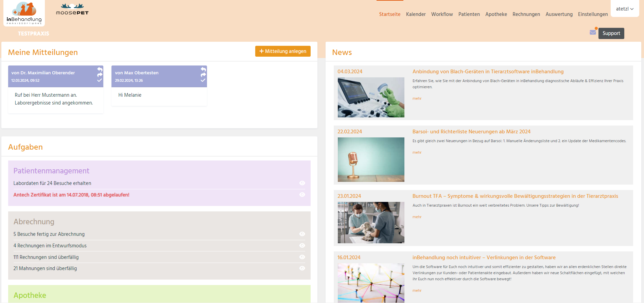This screenshot has height=303, width=644.
Task: Reply to Max Obertesten's message
Action: (x=203, y=69)
